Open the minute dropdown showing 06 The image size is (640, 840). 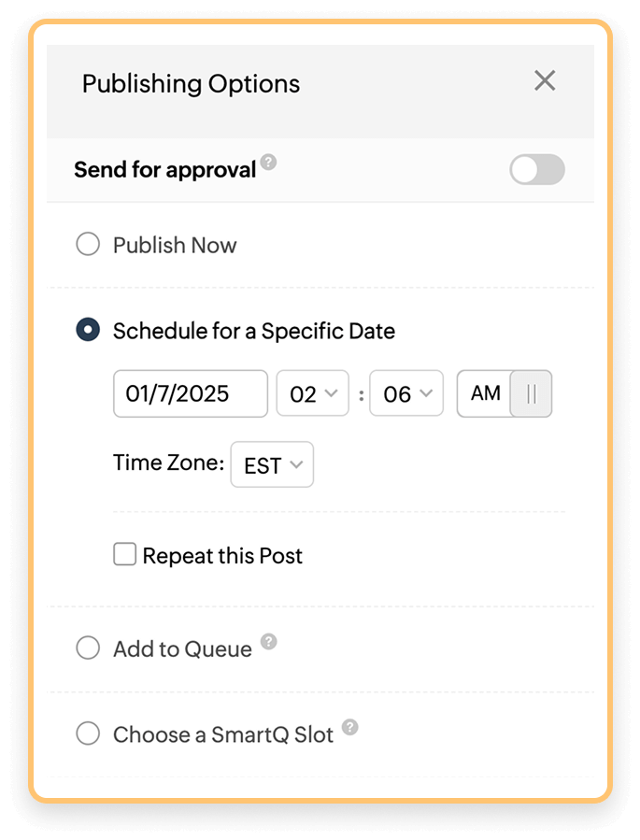[405, 393]
